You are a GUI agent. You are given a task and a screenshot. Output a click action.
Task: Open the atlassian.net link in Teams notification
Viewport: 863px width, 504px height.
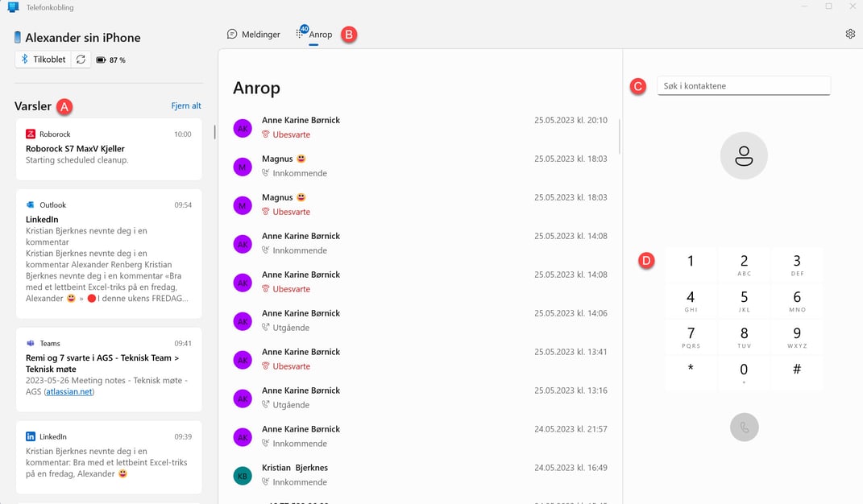[x=69, y=392]
